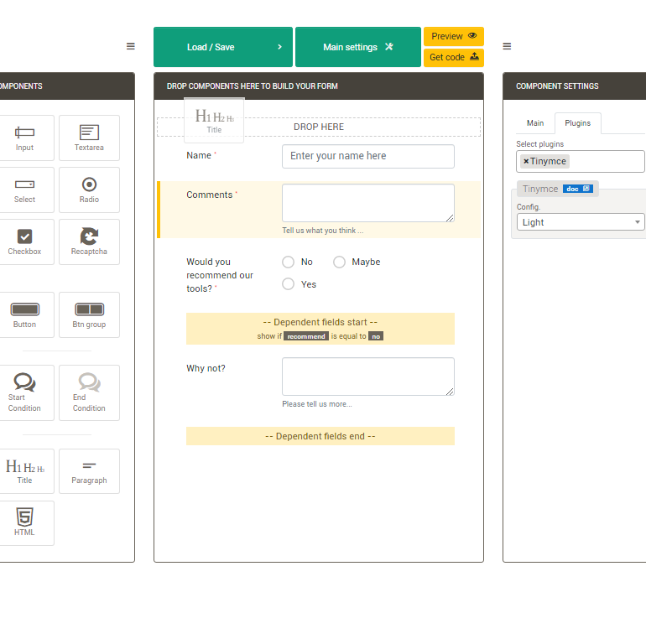Select the No radio option
The height and width of the screenshot is (644, 646).
pos(289,262)
